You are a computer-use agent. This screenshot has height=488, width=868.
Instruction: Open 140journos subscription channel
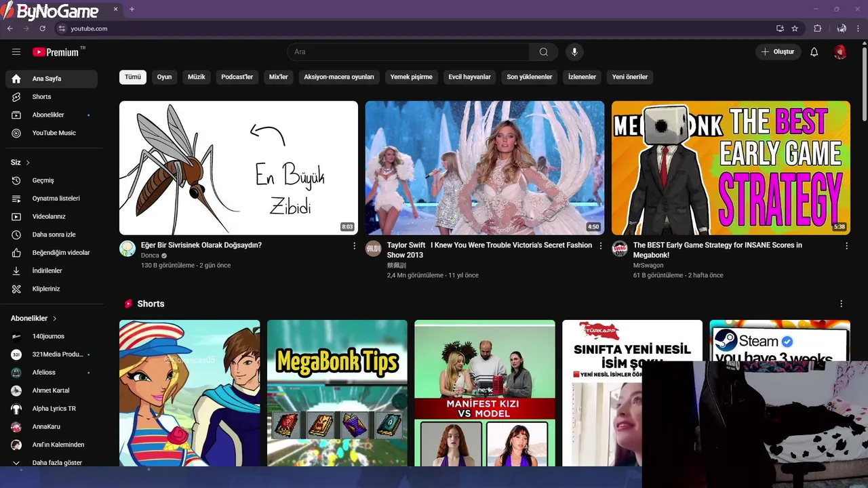click(52, 336)
